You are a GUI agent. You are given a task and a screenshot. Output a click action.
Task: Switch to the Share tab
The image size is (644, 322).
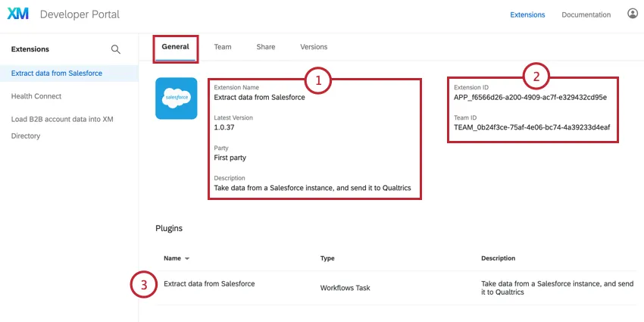(265, 47)
